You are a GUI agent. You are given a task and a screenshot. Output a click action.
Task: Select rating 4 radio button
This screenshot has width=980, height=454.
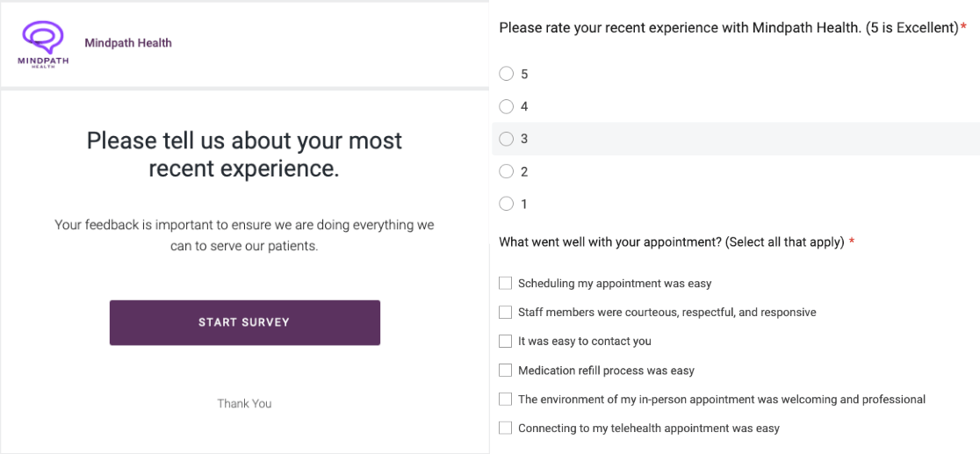pyautogui.click(x=506, y=106)
